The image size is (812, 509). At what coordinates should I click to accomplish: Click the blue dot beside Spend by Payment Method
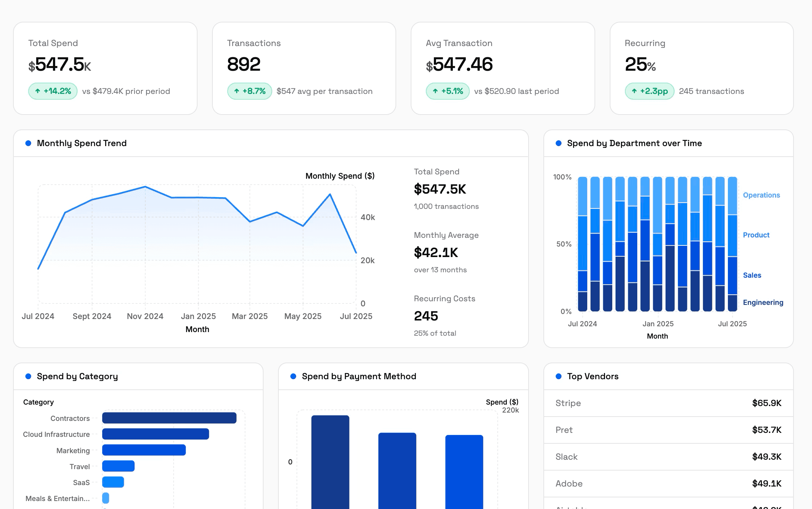(293, 376)
